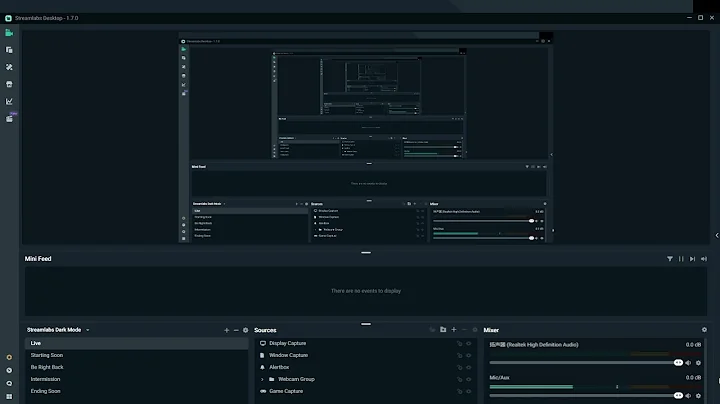Hide the Alertbox source
The height and width of the screenshot is (404, 720).
tap(469, 367)
